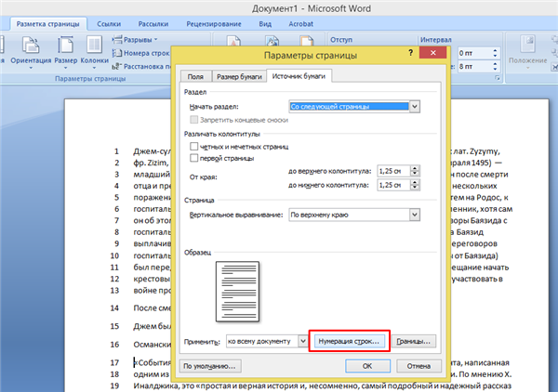Open the Разрывы breaks icon
Screen dimensions: 558x392
click(117, 39)
